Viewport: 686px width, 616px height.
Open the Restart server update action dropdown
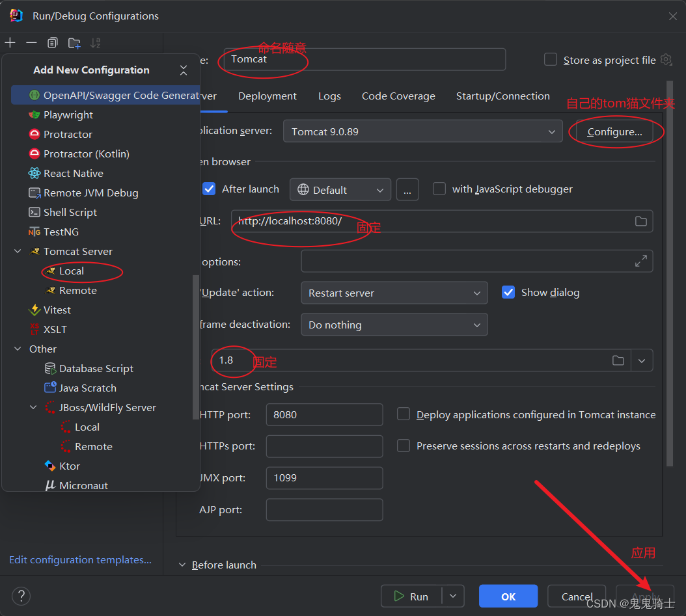[394, 293]
